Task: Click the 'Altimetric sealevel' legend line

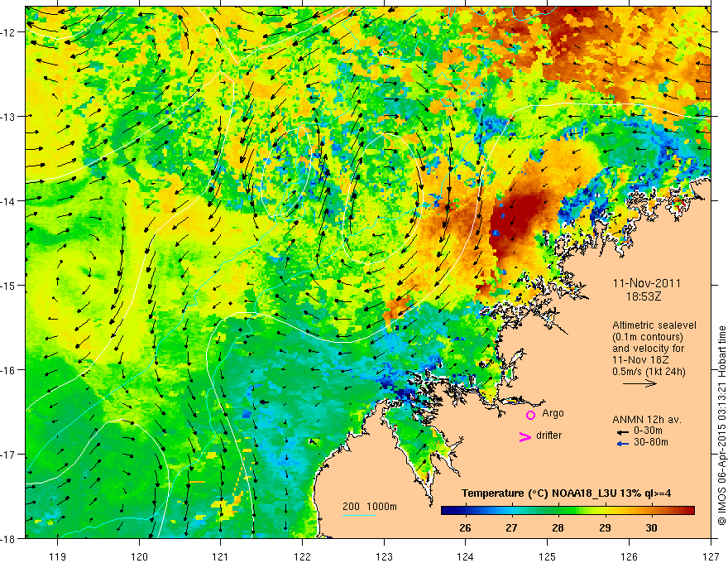Action: coord(654,325)
